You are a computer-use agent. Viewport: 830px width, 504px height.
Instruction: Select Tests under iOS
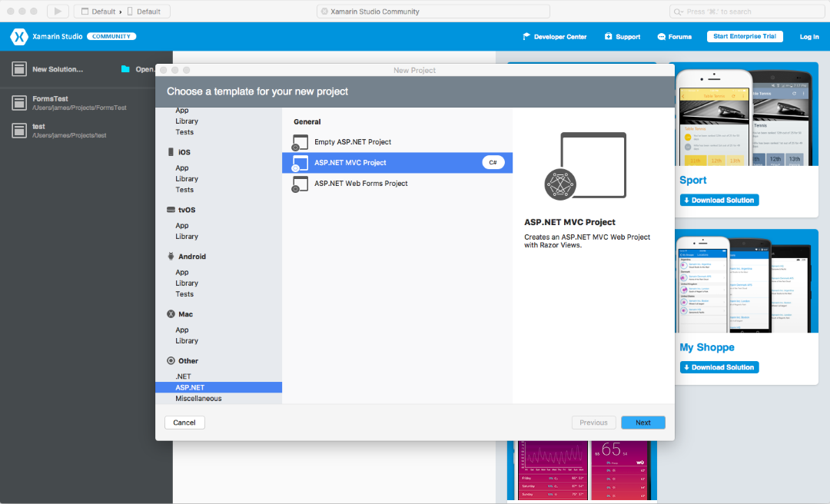click(x=184, y=190)
